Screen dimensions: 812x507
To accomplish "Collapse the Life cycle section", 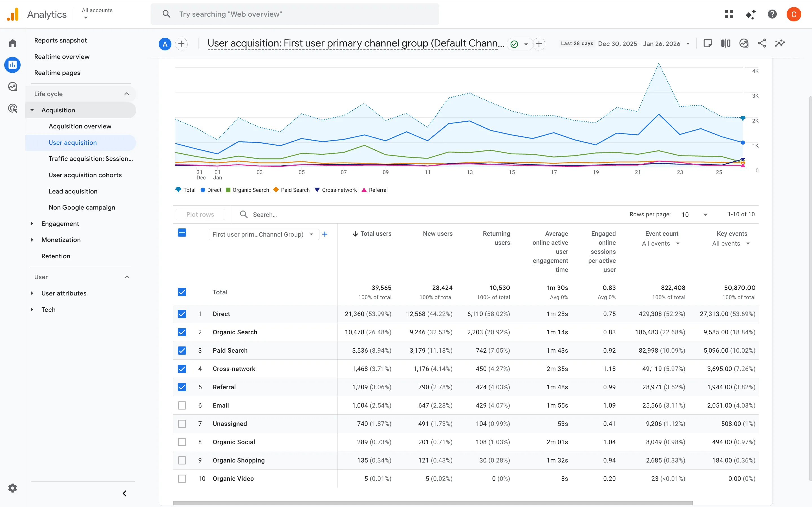I will point(127,94).
